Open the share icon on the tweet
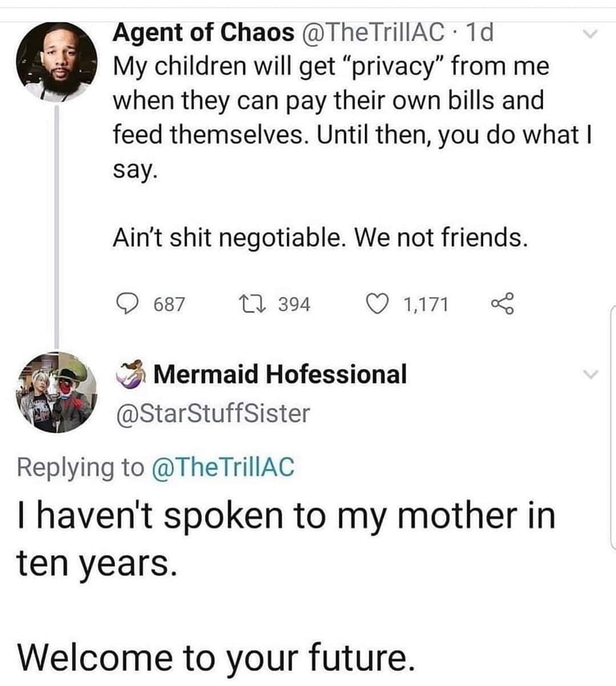The height and width of the screenshot is (686, 616). [x=502, y=304]
